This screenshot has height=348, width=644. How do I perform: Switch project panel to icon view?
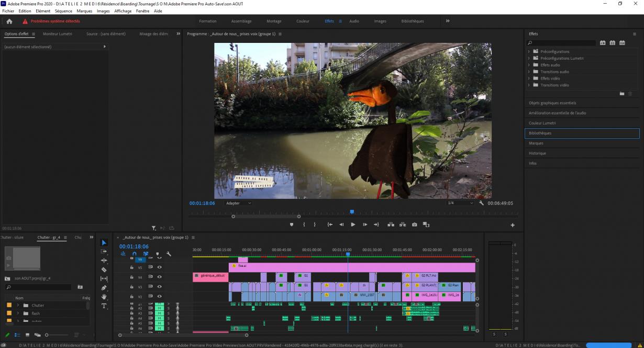pyautogui.click(x=27, y=335)
